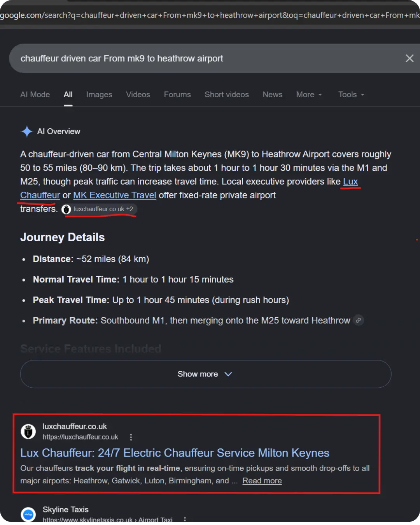Click the AI Overview sparkle icon
The image size is (420, 525).
27,131
